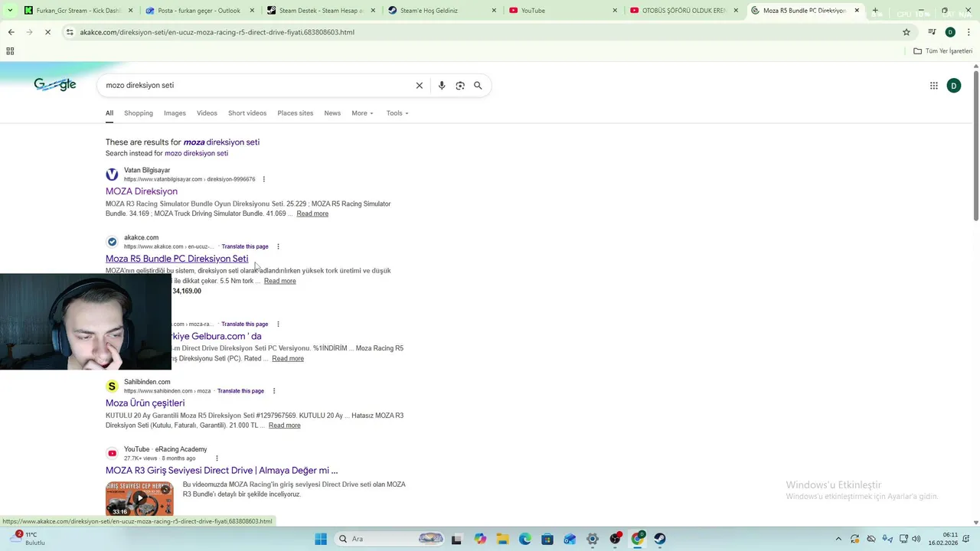Screen dimensions: 980x551
Task: Switch to the News tab
Action: (x=332, y=113)
